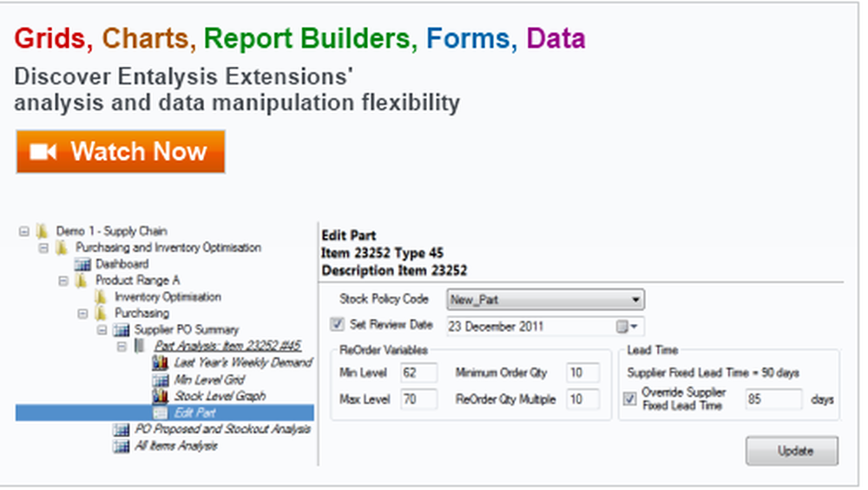Click the 23 December 2011 date field
The height and width of the screenshot is (490, 868).
click(545, 327)
